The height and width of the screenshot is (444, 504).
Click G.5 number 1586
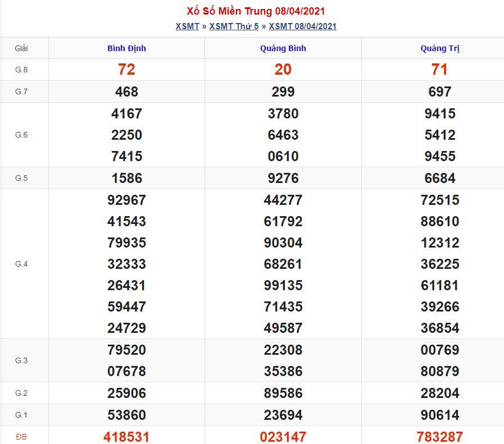126,178
